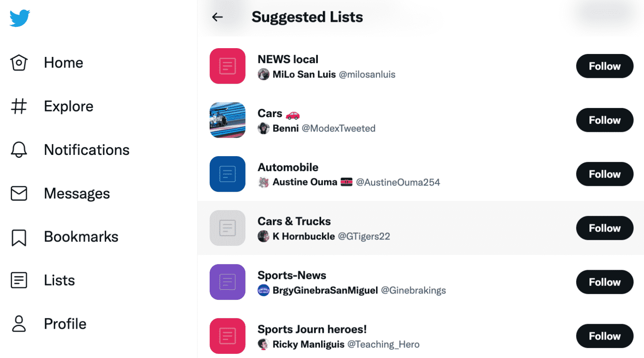Follow the Cars & Trucks list
This screenshot has width=644, height=358.
pos(604,228)
